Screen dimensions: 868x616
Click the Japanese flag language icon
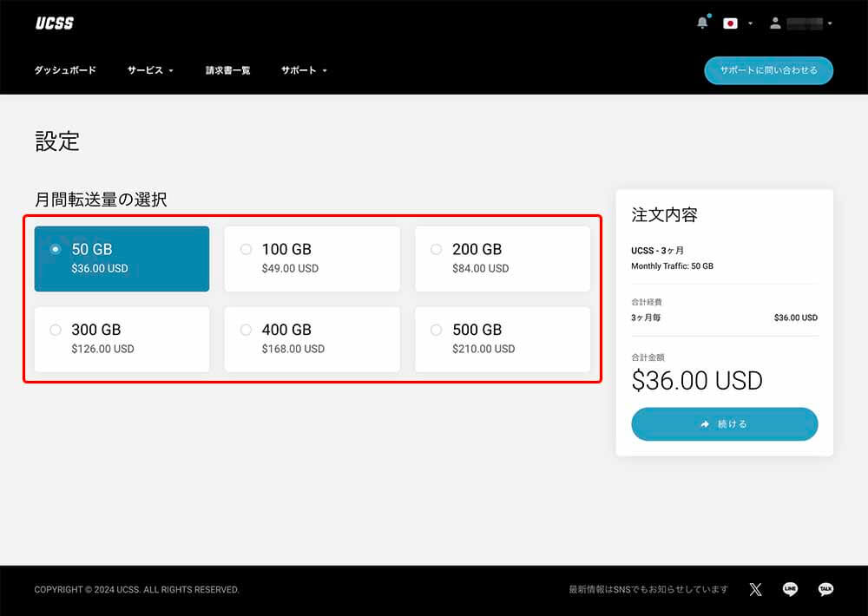click(730, 23)
